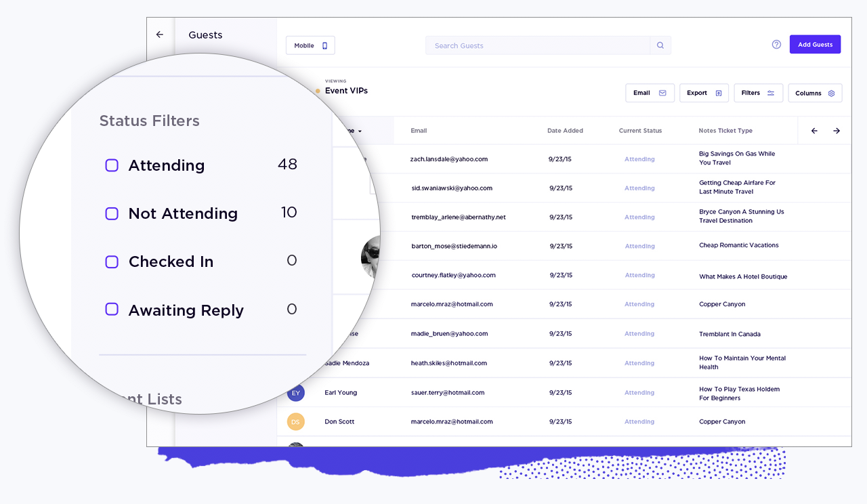Image resolution: width=867 pixels, height=504 pixels.
Task: Open the Export options
Action: tap(704, 93)
